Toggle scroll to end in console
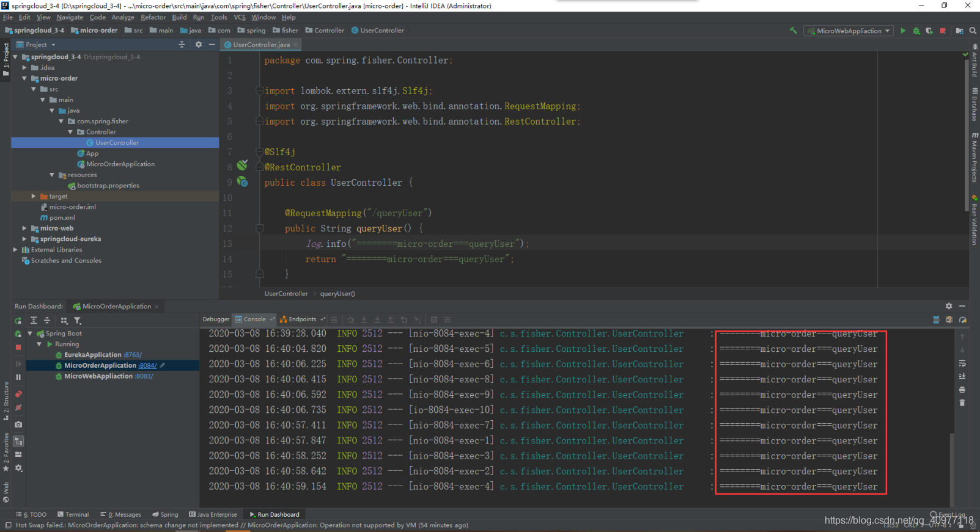980x532 pixels. [x=962, y=376]
